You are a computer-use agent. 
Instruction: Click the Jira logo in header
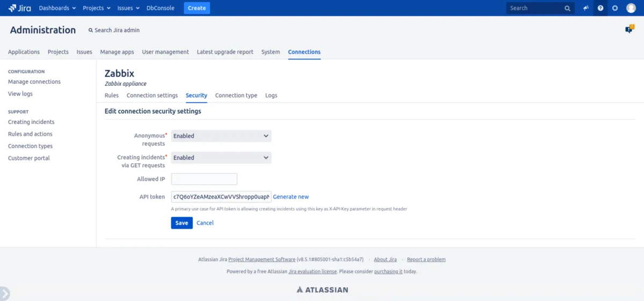19,8
